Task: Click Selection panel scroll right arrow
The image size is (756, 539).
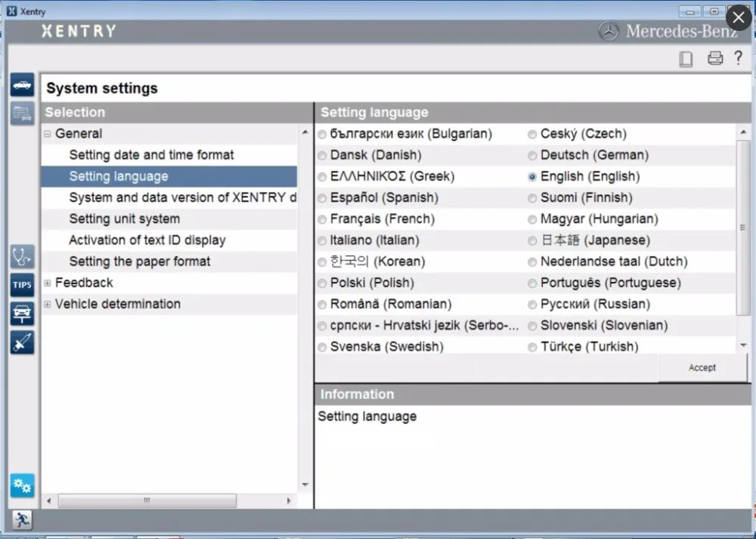Action: (289, 501)
